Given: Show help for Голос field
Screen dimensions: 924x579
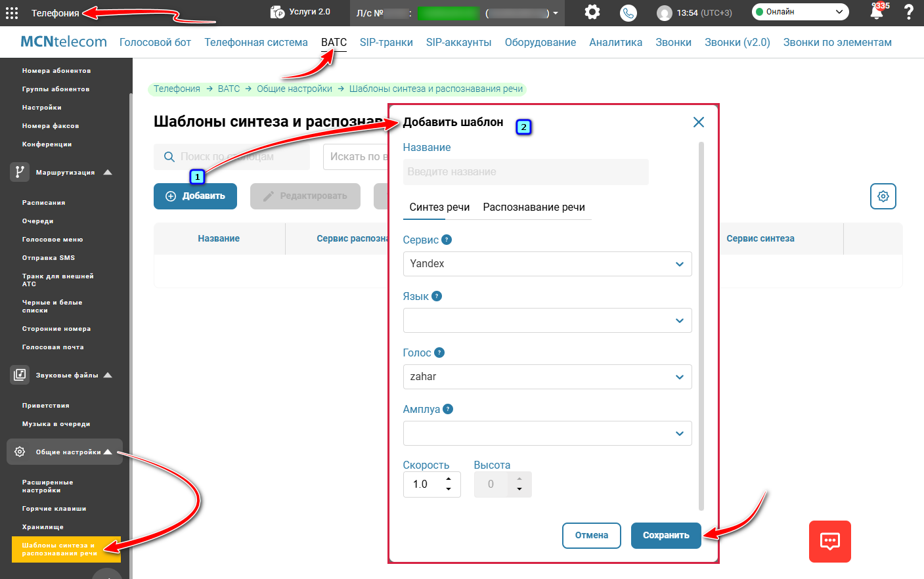Looking at the screenshot, I should (x=439, y=353).
